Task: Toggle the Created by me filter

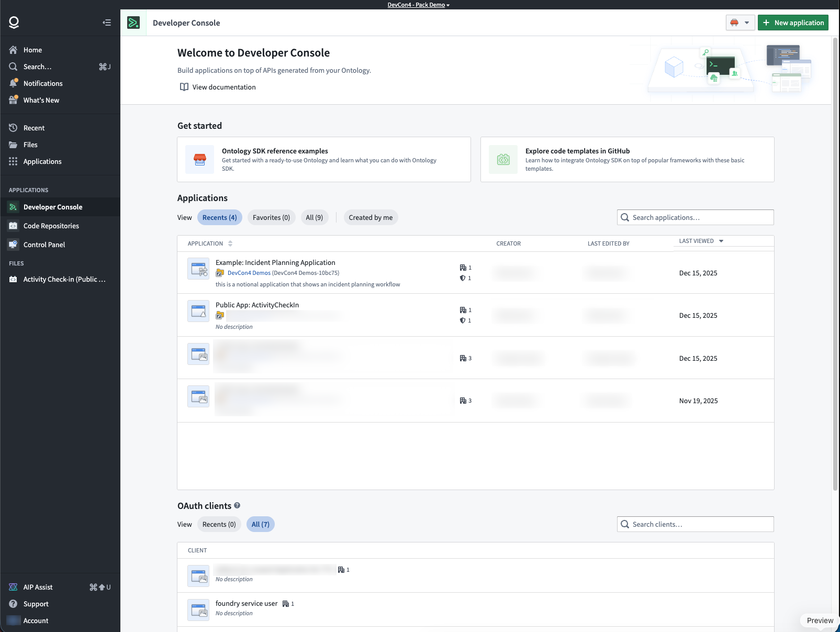Action: point(371,217)
